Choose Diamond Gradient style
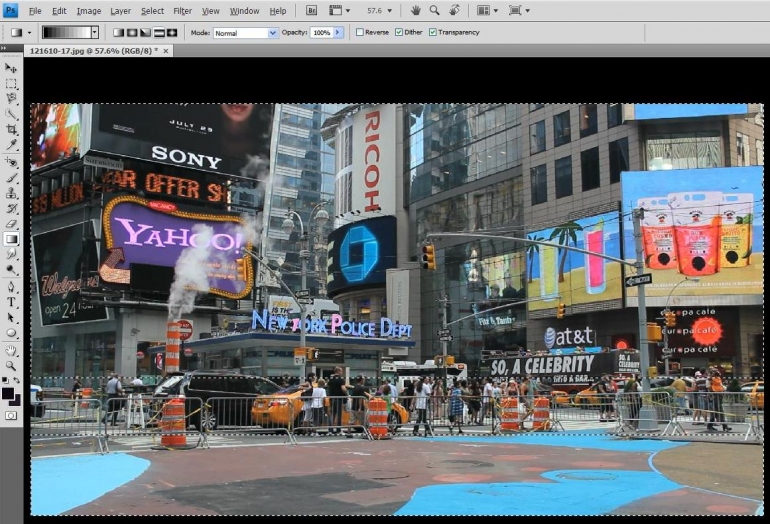Image resolution: width=770 pixels, height=524 pixels. coord(172,32)
